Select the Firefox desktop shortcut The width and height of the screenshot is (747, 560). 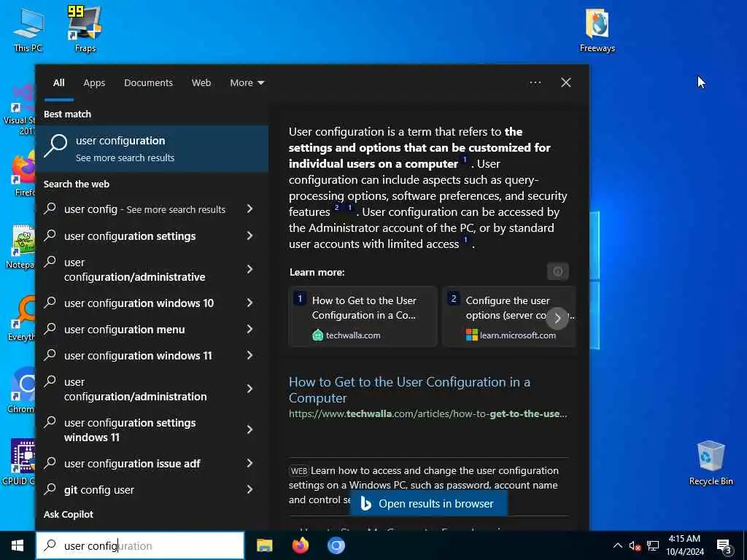coord(23,174)
